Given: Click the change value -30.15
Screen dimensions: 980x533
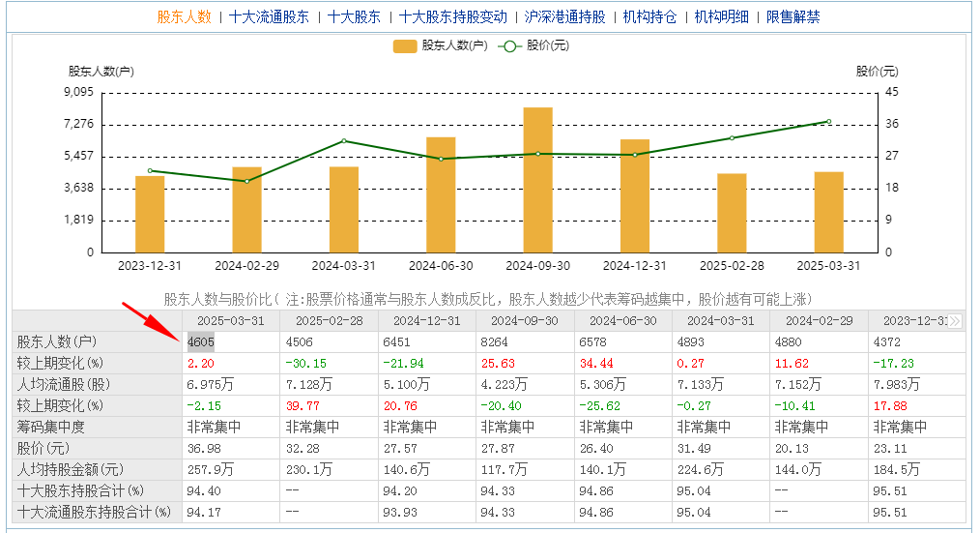Looking at the screenshot, I should (x=305, y=364).
